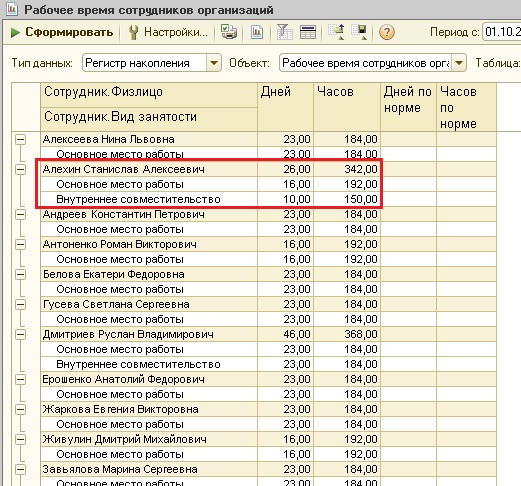
Task: Click the Рабочее время сотрудников Объект field
Action: pyautogui.click(x=373, y=63)
